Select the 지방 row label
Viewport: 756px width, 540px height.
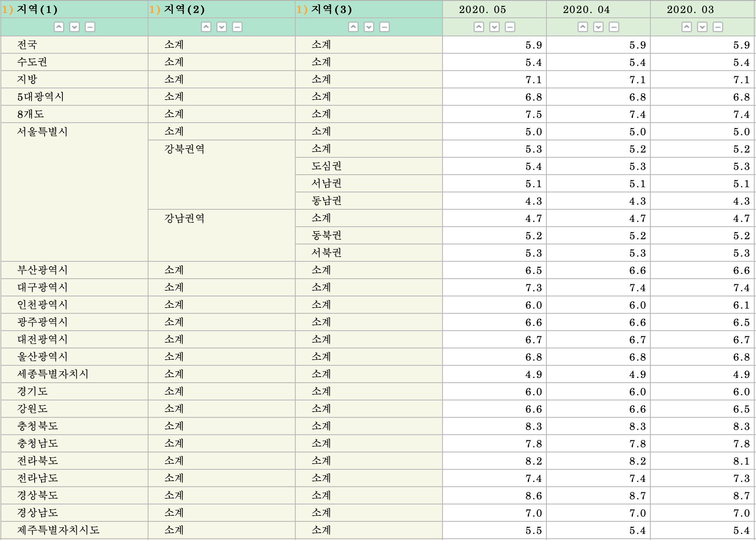tap(27, 79)
